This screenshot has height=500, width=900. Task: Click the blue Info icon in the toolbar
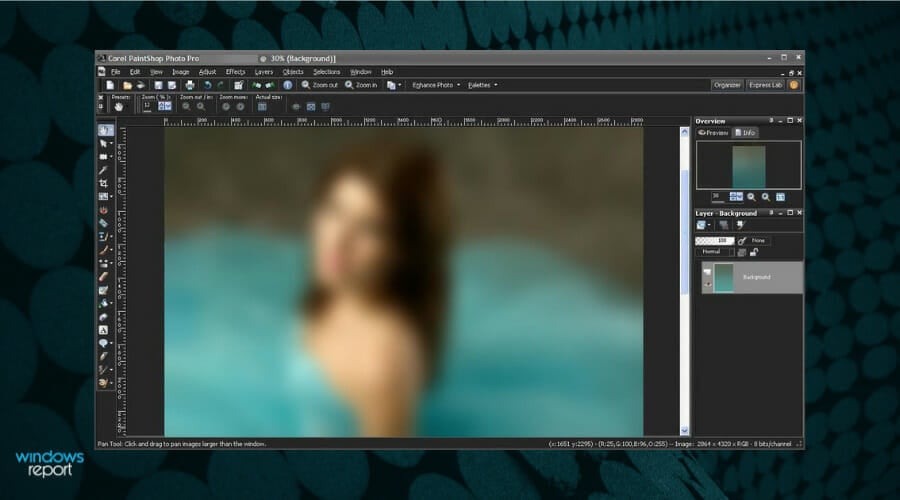click(287, 85)
